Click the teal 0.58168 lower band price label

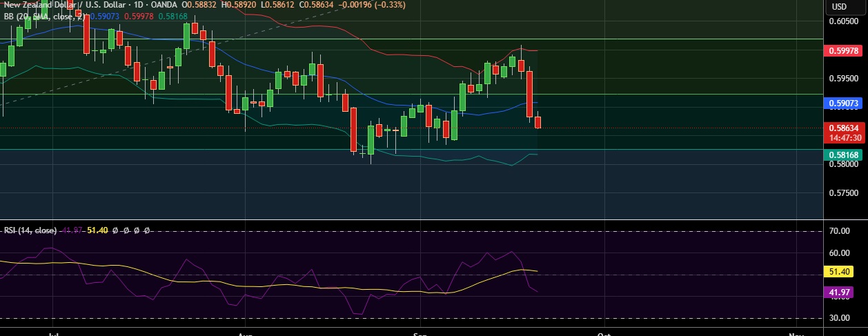pos(844,155)
